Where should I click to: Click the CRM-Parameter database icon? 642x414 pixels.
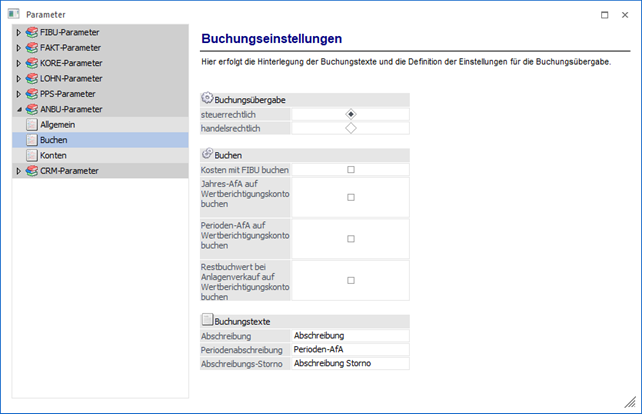[x=31, y=172]
